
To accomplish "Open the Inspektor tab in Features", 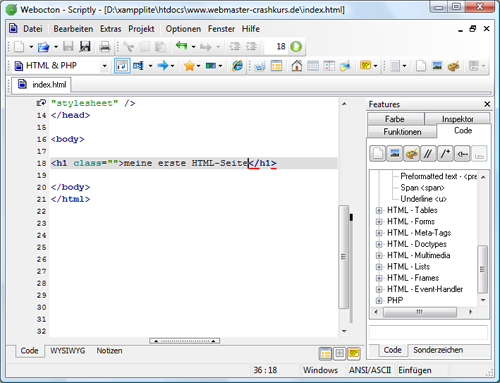I will (457, 119).
